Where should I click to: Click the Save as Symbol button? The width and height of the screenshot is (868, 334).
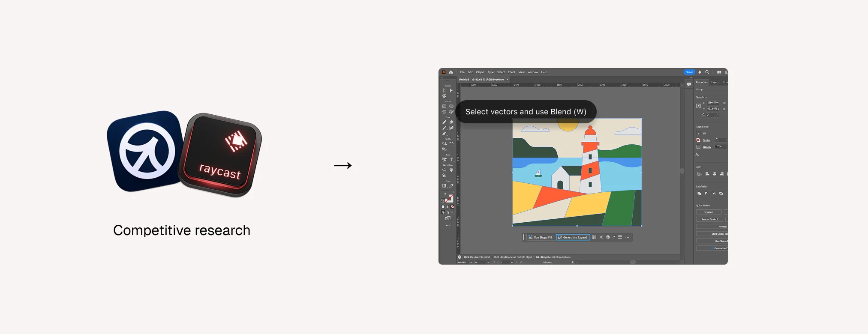[709, 219]
